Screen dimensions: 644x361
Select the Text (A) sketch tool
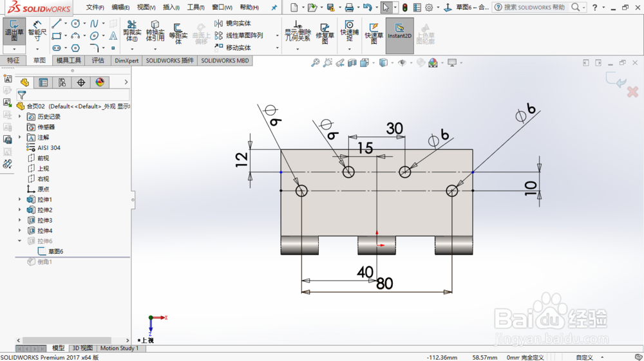113,35
